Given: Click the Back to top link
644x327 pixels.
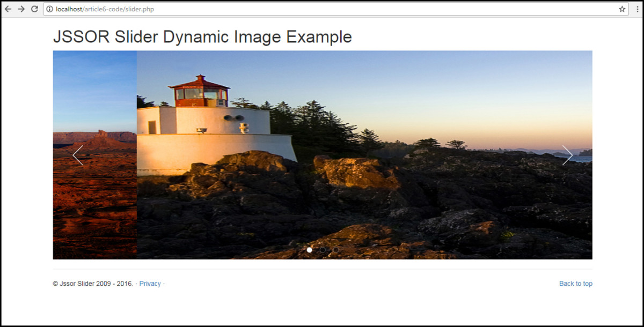Looking at the screenshot, I should [x=575, y=283].
